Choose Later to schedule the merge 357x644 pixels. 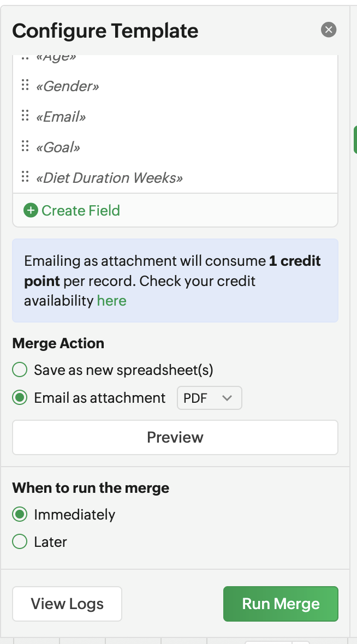tap(20, 542)
